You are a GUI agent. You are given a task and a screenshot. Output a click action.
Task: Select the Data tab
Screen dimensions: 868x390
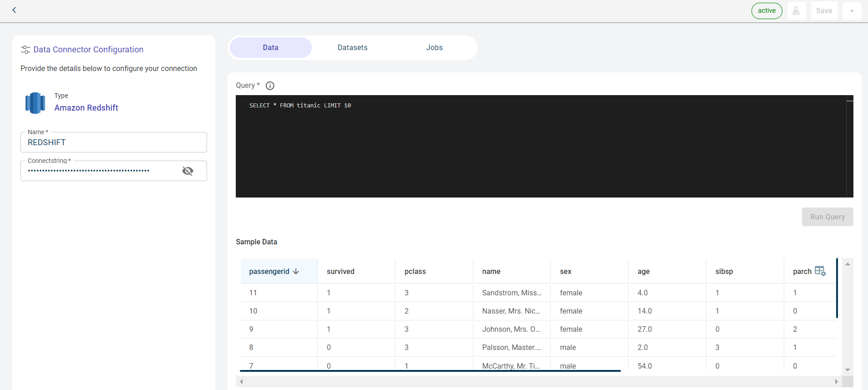270,48
